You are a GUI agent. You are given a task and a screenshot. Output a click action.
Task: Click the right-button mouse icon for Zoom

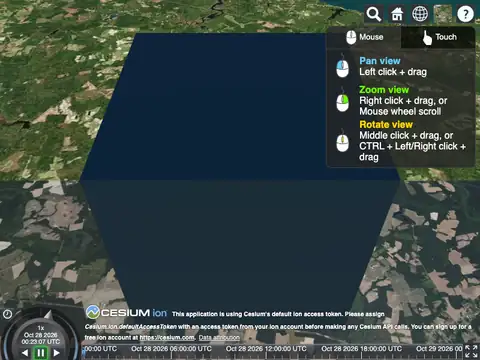tap(342, 100)
